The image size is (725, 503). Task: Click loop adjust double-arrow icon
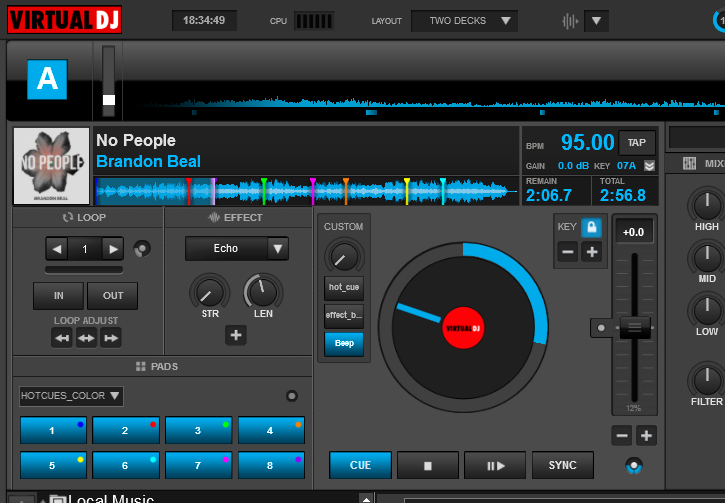click(x=86, y=338)
